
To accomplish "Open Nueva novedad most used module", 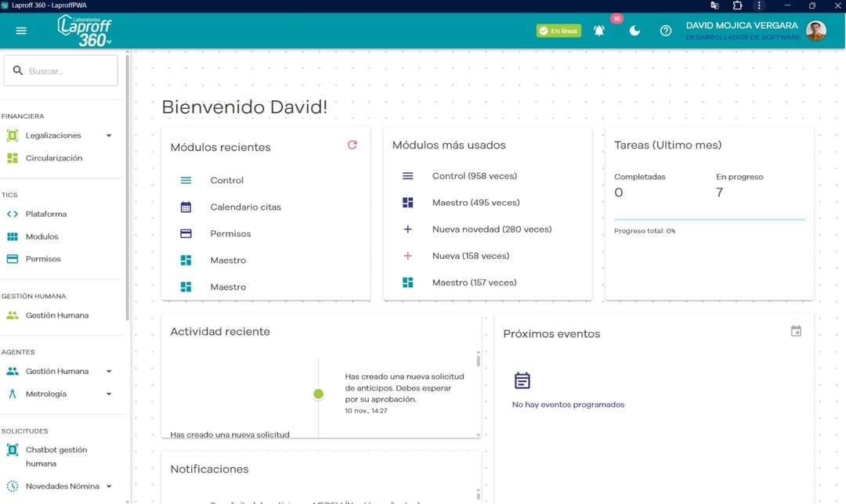I will tap(491, 229).
